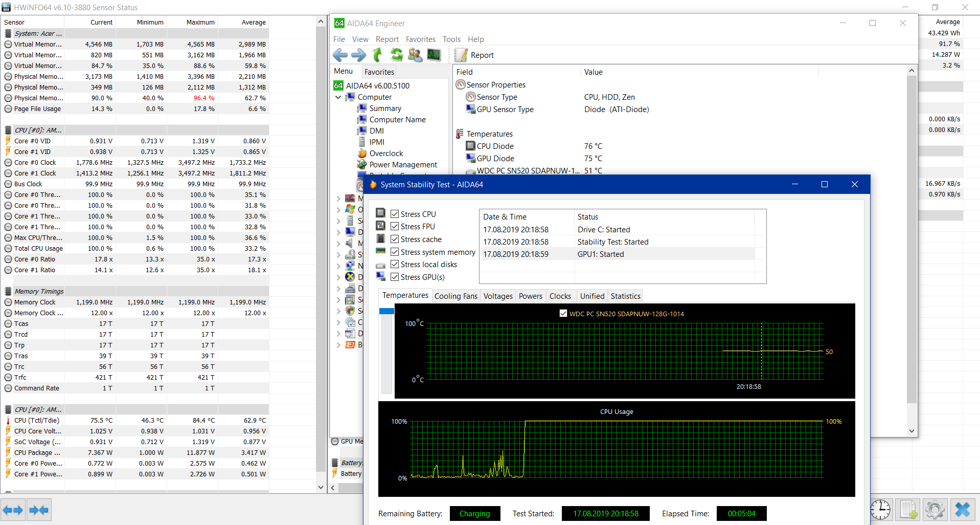980x525 pixels.
Task: Go forward with AIDA64 blue right arrow
Action: click(358, 55)
